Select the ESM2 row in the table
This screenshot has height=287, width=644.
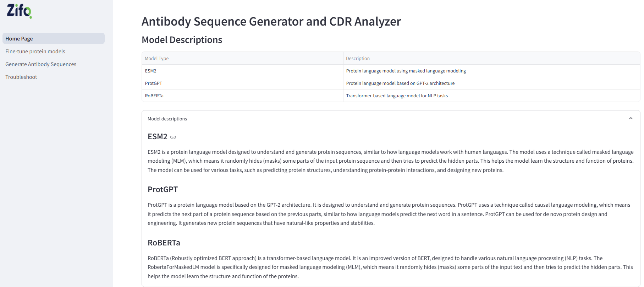pos(151,71)
